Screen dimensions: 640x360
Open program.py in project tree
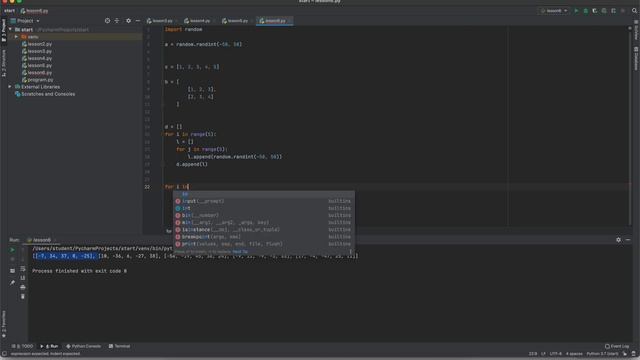(40, 80)
